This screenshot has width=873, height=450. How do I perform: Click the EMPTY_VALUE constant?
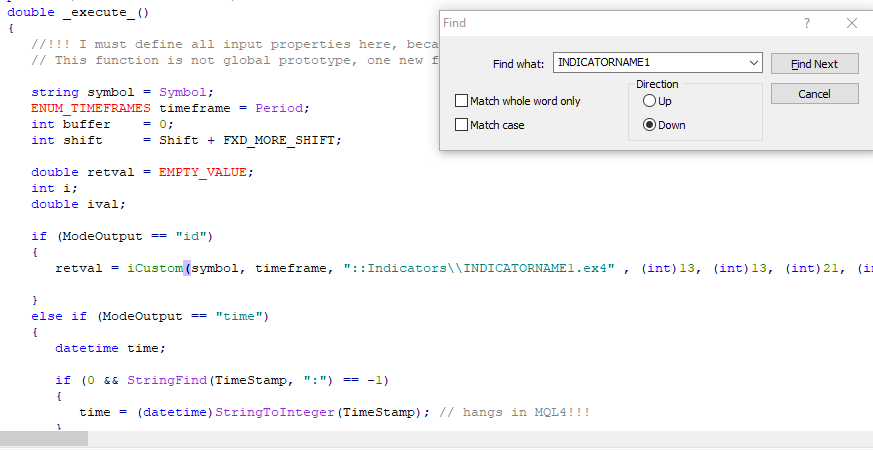(x=203, y=172)
